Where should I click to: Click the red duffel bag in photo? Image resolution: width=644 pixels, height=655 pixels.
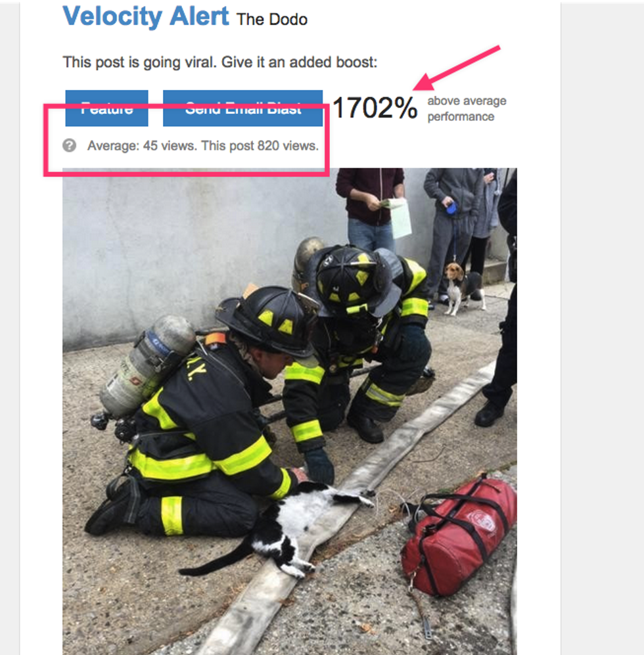(x=459, y=536)
